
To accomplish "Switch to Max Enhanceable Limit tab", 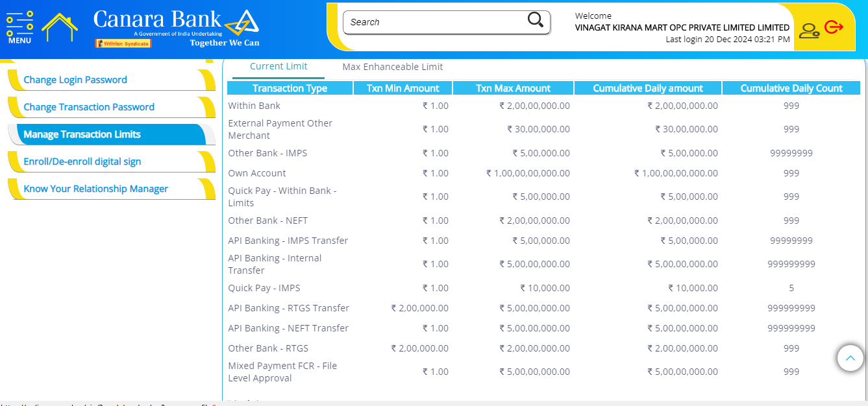I will click(393, 67).
